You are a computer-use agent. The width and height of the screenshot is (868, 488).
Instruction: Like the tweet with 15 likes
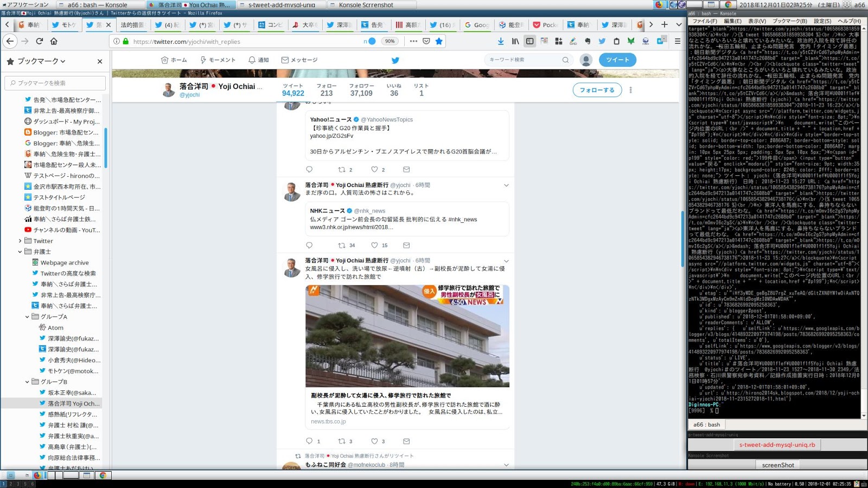click(374, 246)
